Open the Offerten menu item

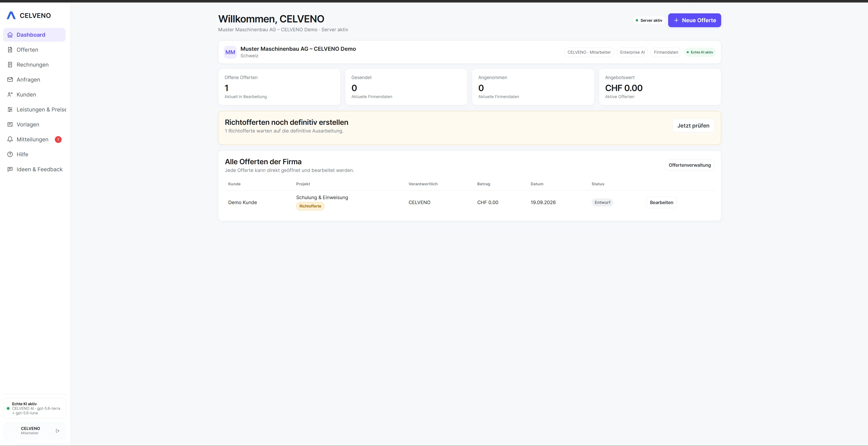(x=34, y=50)
